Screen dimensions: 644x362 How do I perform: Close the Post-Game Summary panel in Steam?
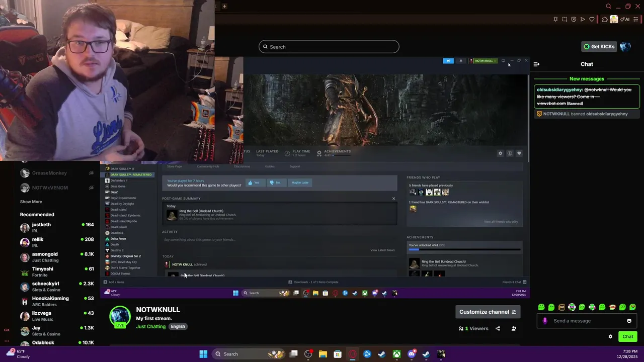coord(393,199)
